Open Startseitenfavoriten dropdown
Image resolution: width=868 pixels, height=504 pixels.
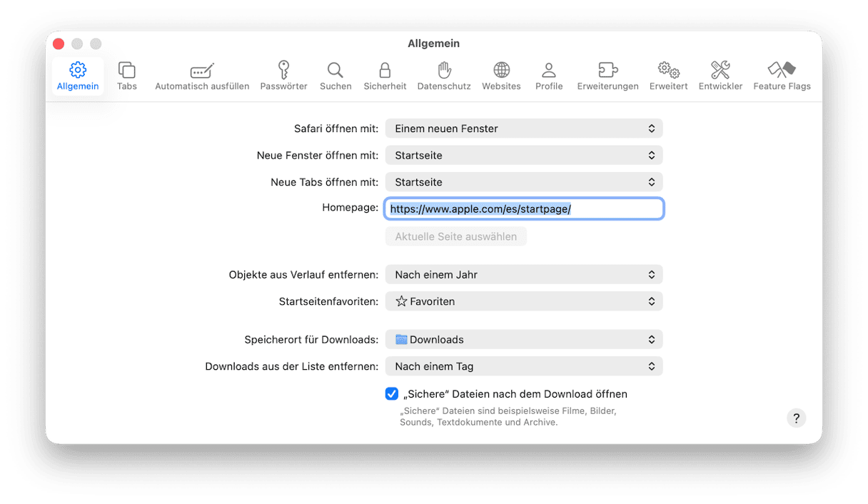[524, 301]
